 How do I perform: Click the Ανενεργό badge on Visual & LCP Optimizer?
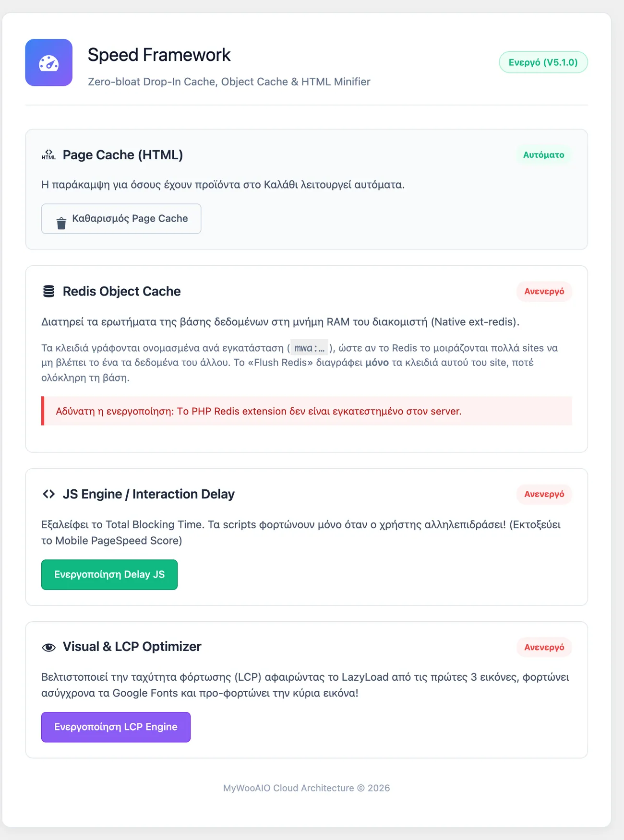click(x=544, y=647)
